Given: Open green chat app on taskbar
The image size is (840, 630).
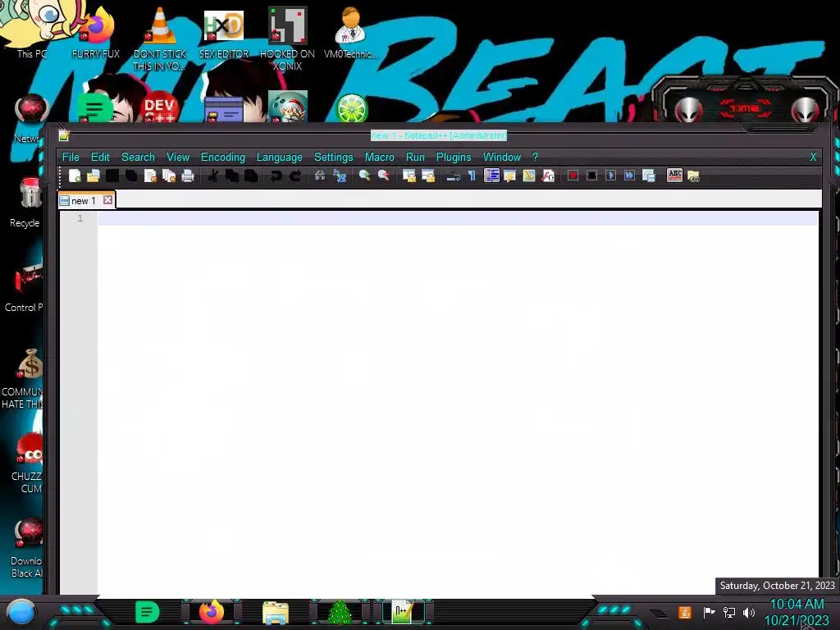Looking at the screenshot, I should 148,612.
